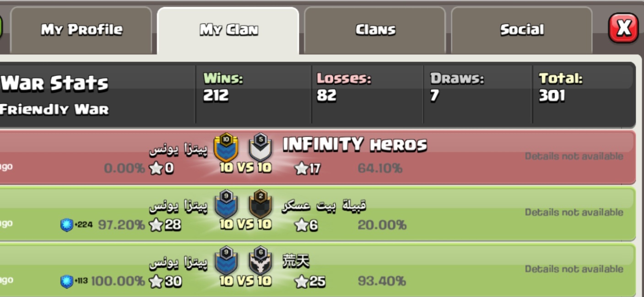Click the blue +113 clan XP icon
The width and height of the screenshot is (644, 297).
coord(67,281)
